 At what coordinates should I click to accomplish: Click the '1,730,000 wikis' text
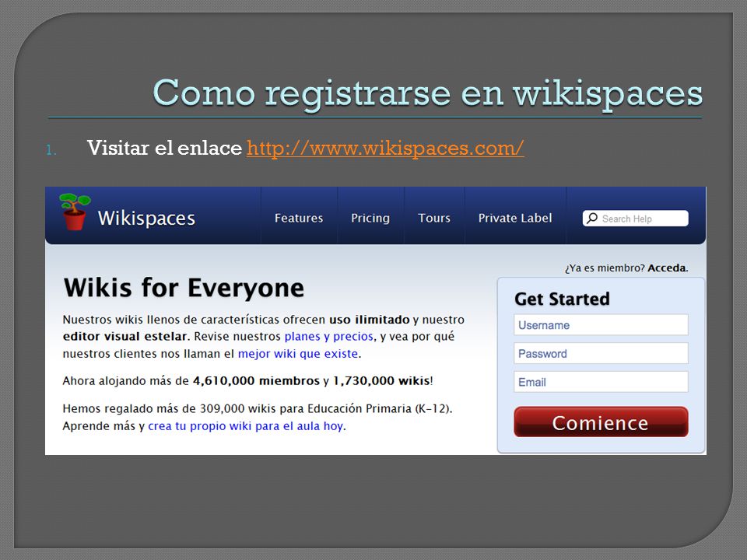pyautogui.click(x=381, y=381)
